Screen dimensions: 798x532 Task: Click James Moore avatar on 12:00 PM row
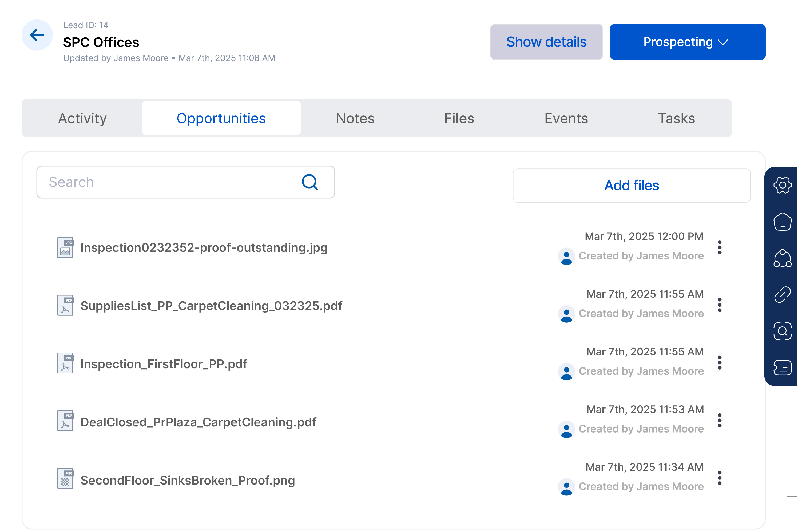point(566,256)
